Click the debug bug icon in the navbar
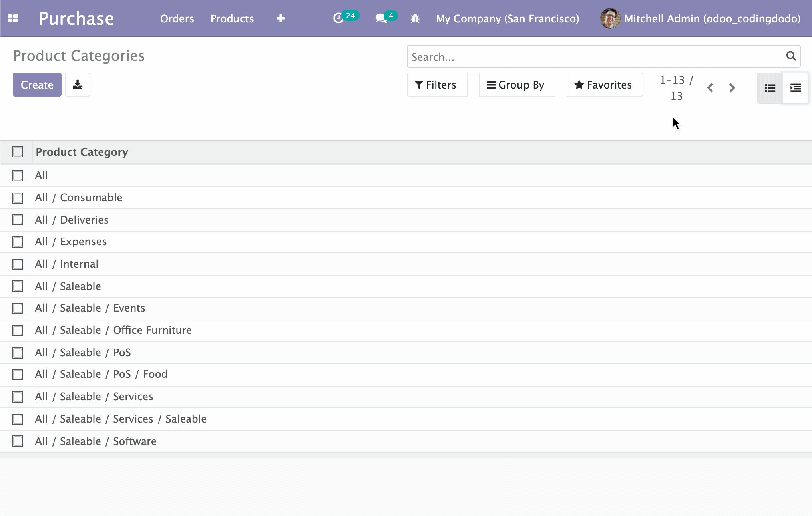This screenshot has width=812, height=516. click(415, 18)
